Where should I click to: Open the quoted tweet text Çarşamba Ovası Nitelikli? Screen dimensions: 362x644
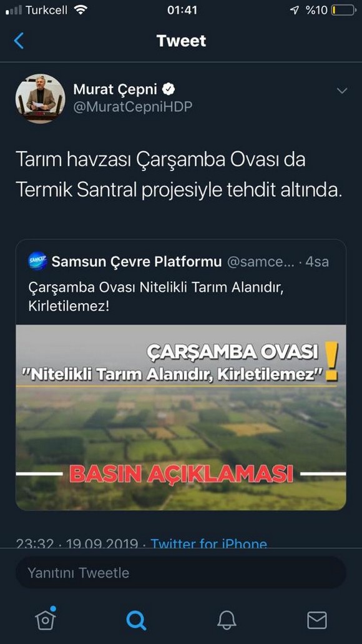157,297
